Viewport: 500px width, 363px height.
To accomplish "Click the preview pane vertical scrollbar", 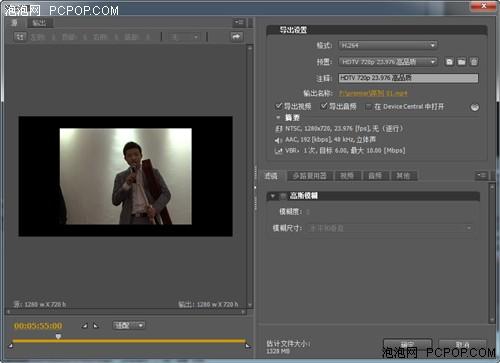I will point(250,177).
